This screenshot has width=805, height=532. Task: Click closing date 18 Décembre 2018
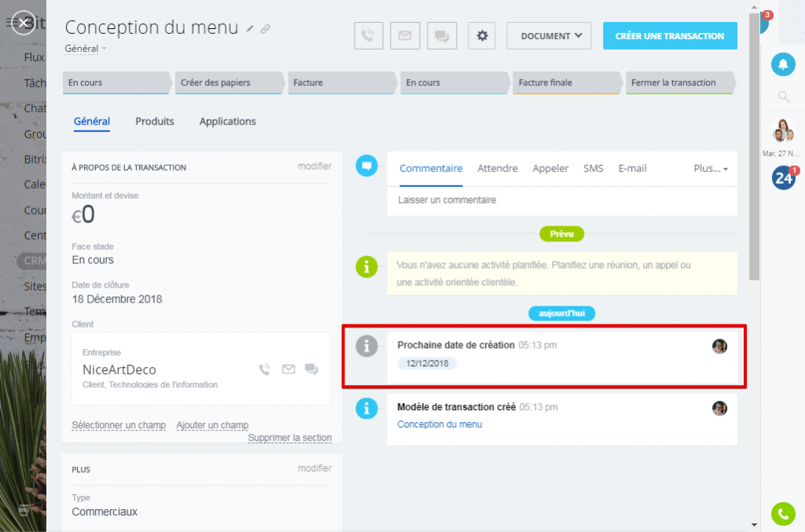point(117,299)
